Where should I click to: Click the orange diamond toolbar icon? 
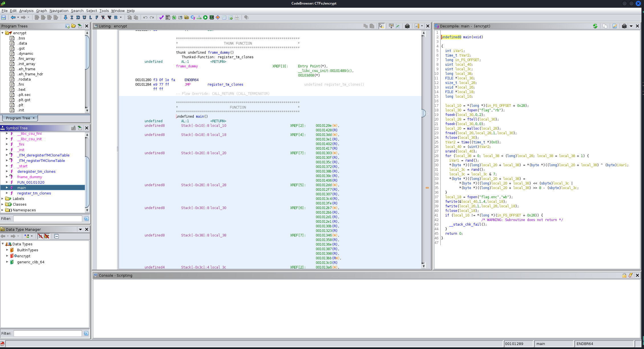coord(218,17)
